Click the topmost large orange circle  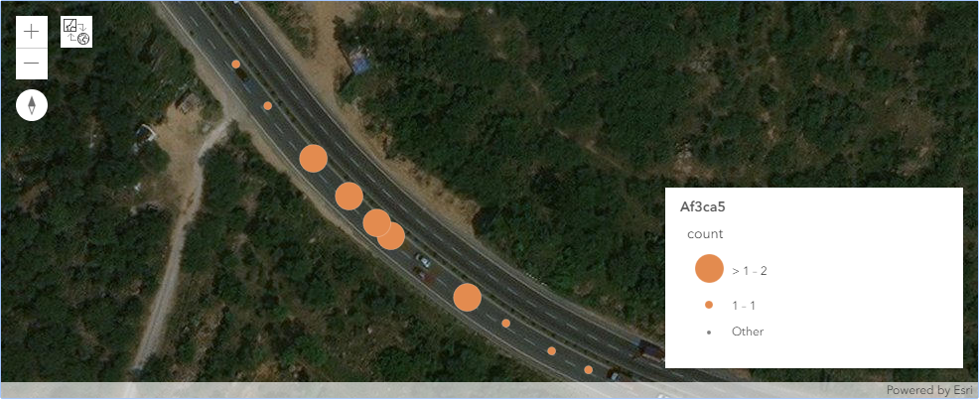(x=313, y=158)
